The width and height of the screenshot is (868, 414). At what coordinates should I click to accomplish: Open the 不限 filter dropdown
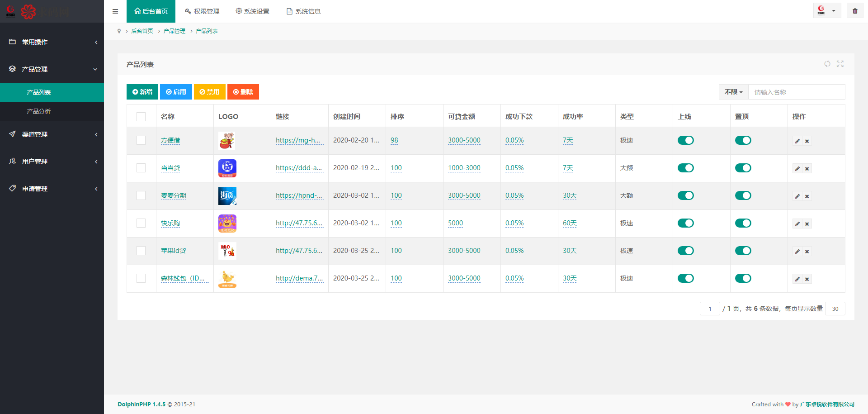coord(733,92)
